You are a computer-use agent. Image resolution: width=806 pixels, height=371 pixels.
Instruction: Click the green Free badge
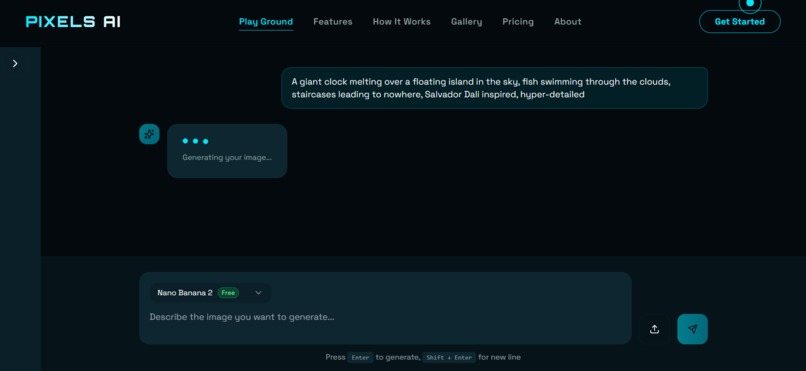point(228,293)
